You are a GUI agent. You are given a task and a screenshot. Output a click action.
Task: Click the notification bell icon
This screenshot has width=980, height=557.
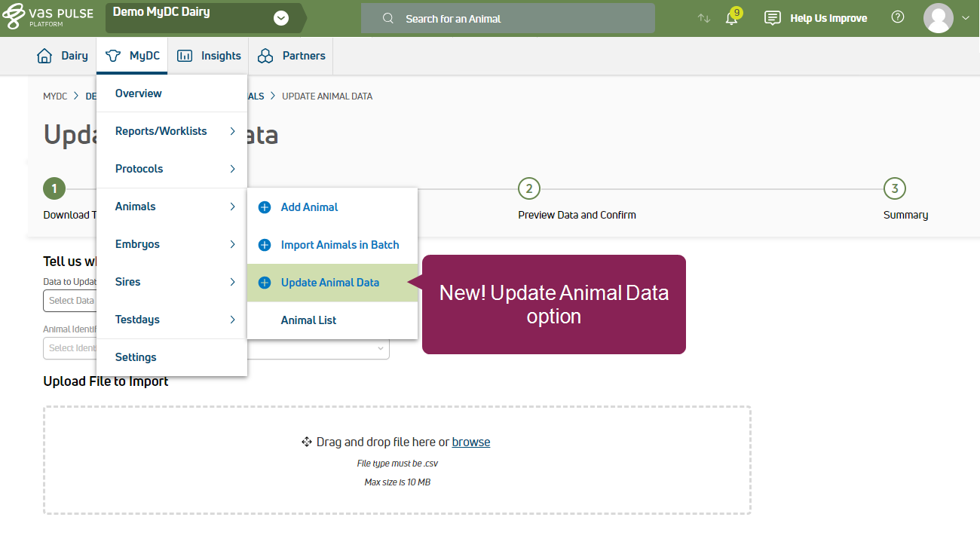[x=731, y=19]
